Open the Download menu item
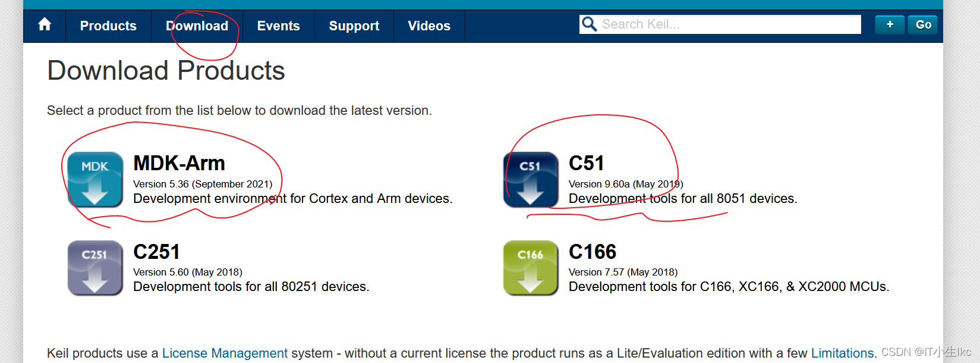 [x=197, y=26]
